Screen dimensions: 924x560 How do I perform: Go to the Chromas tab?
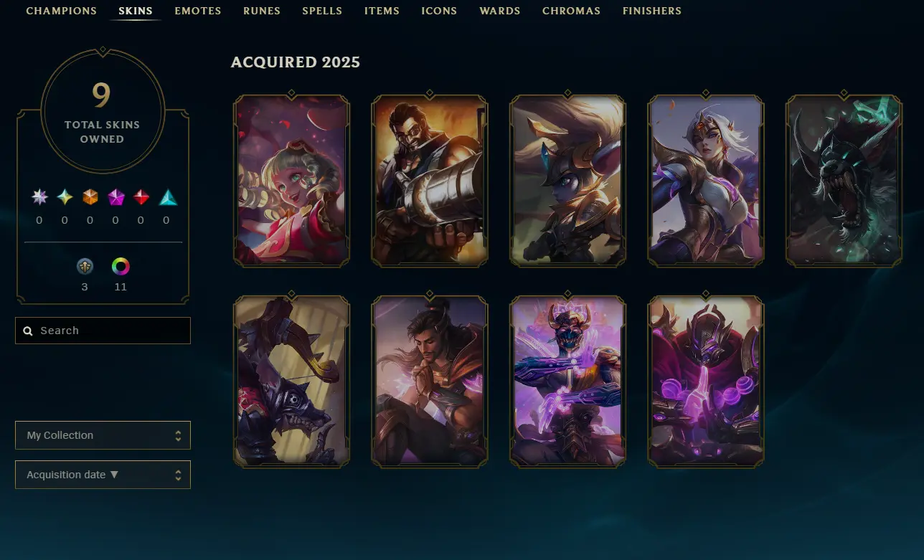(x=571, y=11)
